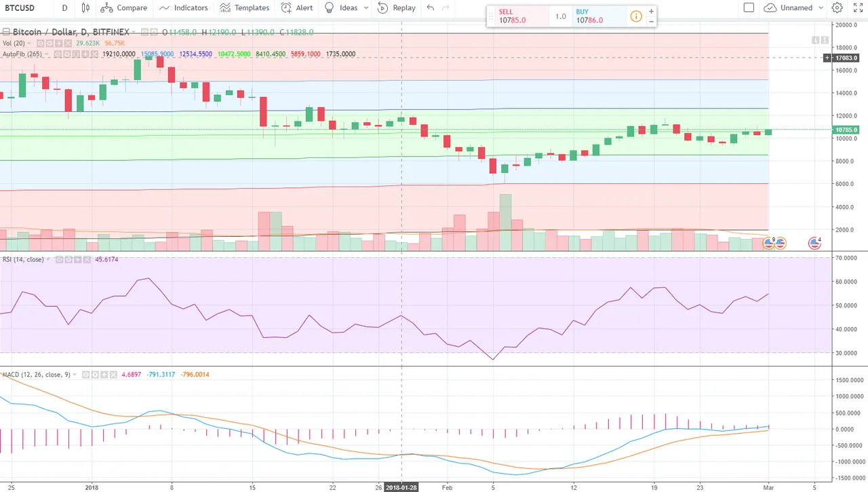The height and width of the screenshot is (492, 868).
Task: Redo the last chart action
Action: pos(446,8)
